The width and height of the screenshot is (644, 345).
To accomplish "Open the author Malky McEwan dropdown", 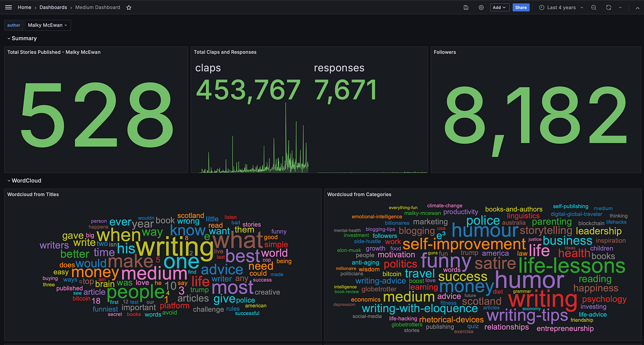I will click(x=47, y=25).
